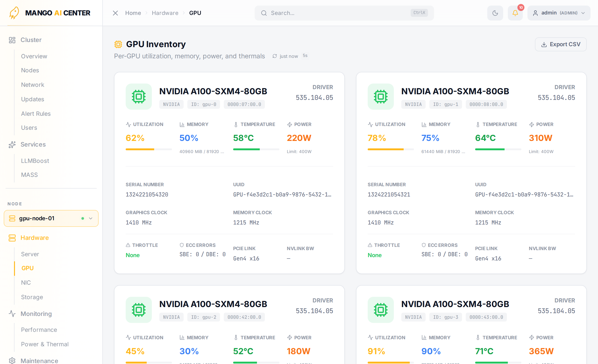Open the gpu-node-01 node selector dropdown
This screenshot has width=598, height=364.
[x=51, y=218]
